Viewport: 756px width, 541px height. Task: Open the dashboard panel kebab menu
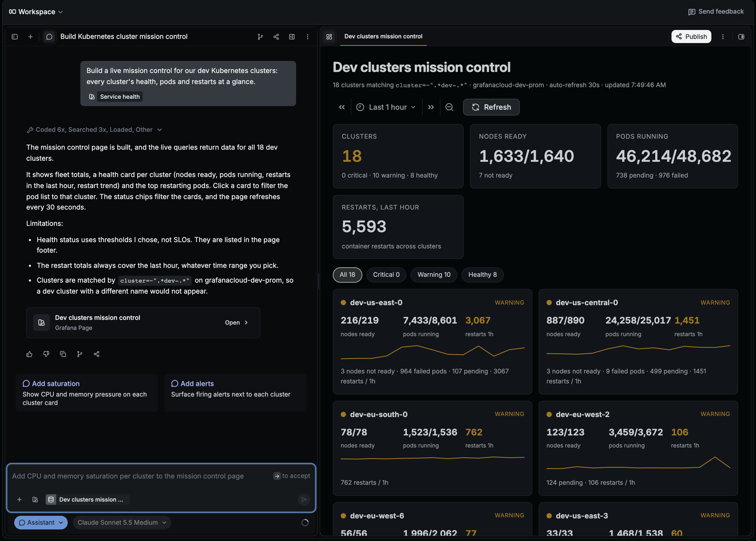(x=723, y=37)
